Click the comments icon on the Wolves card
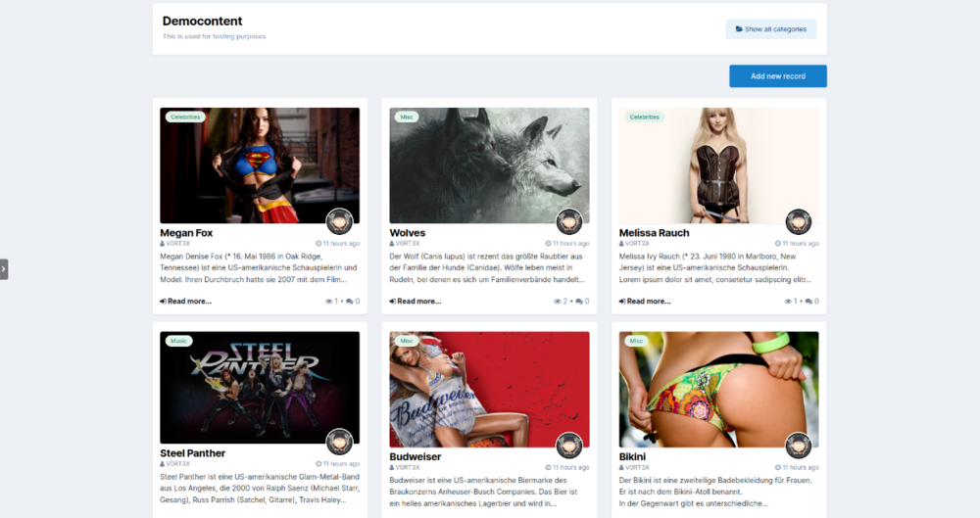980x518 pixels. point(580,302)
